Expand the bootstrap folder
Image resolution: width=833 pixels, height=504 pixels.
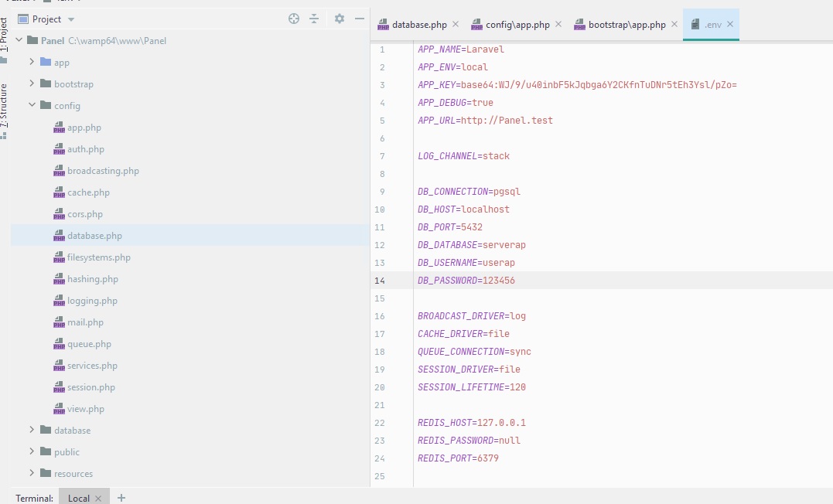[x=32, y=84]
